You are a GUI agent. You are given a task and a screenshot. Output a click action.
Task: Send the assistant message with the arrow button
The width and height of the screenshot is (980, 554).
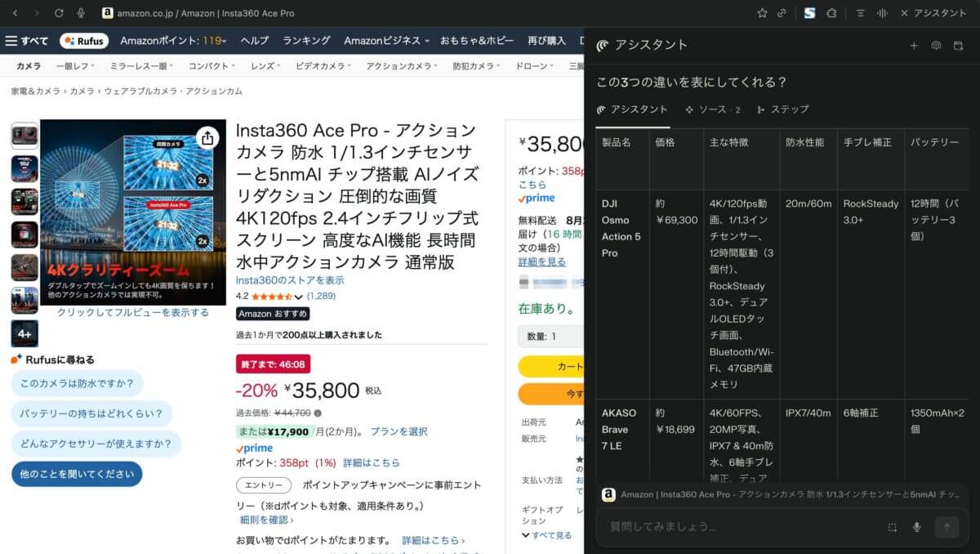point(947,527)
